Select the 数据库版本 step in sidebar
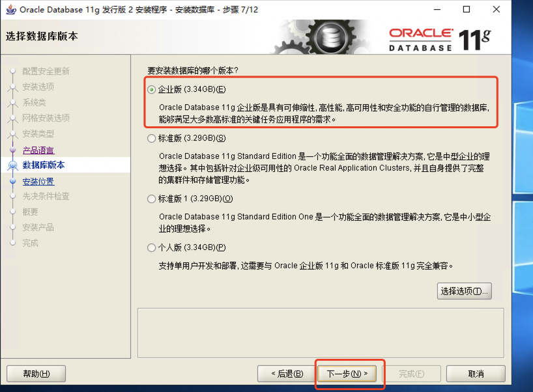The image size is (533, 392). tap(44, 165)
